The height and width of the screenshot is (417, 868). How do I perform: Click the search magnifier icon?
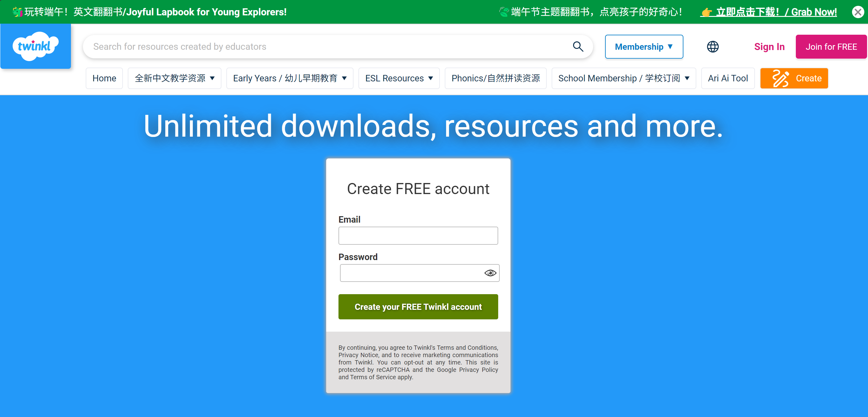[578, 46]
